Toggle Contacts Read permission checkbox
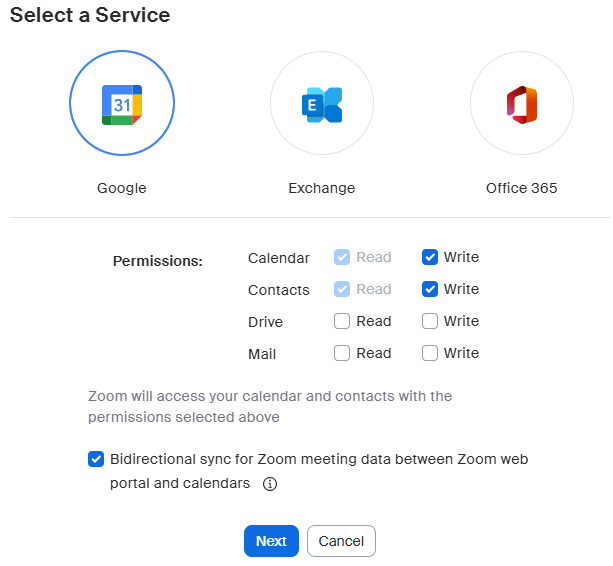Viewport: 613px width, 566px height. tap(342, 289)
